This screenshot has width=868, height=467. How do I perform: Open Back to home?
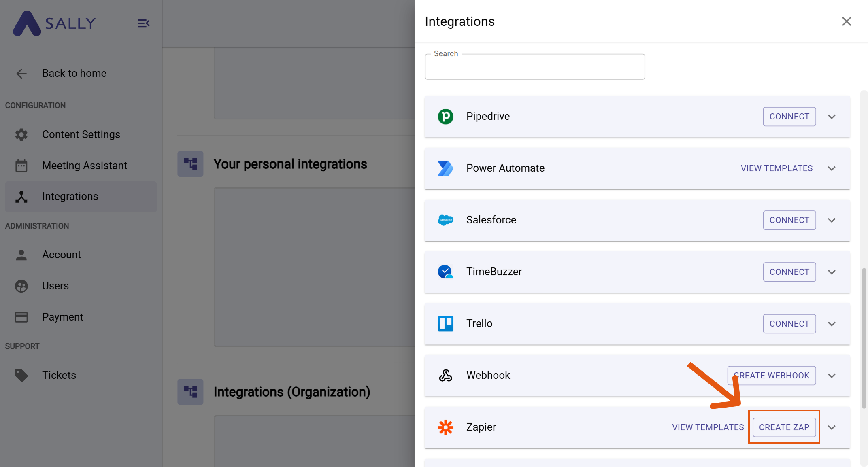pos(81,73)
